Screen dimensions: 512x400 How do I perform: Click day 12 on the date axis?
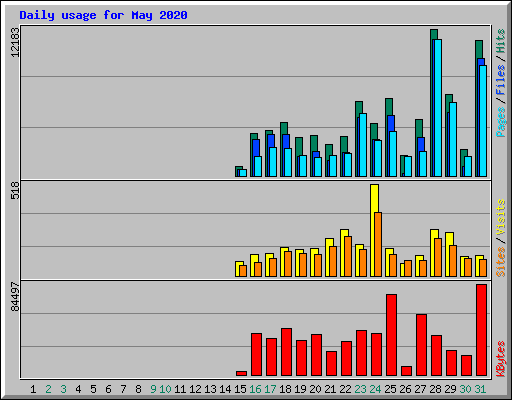tap(195, 389)
